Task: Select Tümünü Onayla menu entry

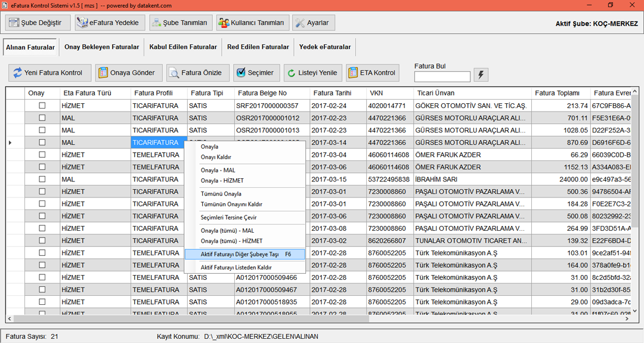Action: (245, 193)
